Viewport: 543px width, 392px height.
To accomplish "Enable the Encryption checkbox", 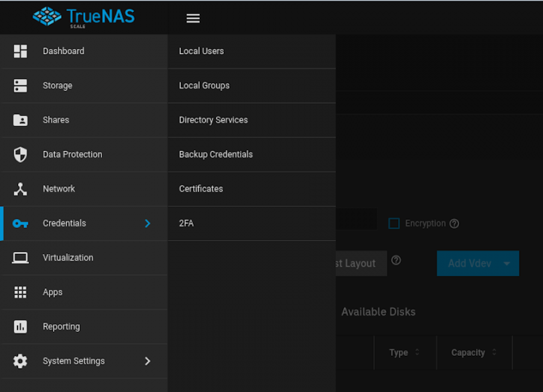I will [394, 223].
